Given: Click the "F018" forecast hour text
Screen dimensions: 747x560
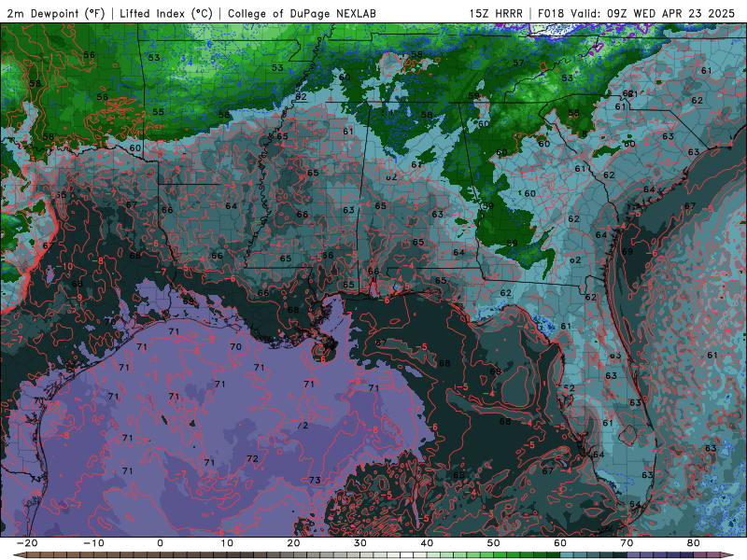Looking at the screenshot, I should click(552, 13).
